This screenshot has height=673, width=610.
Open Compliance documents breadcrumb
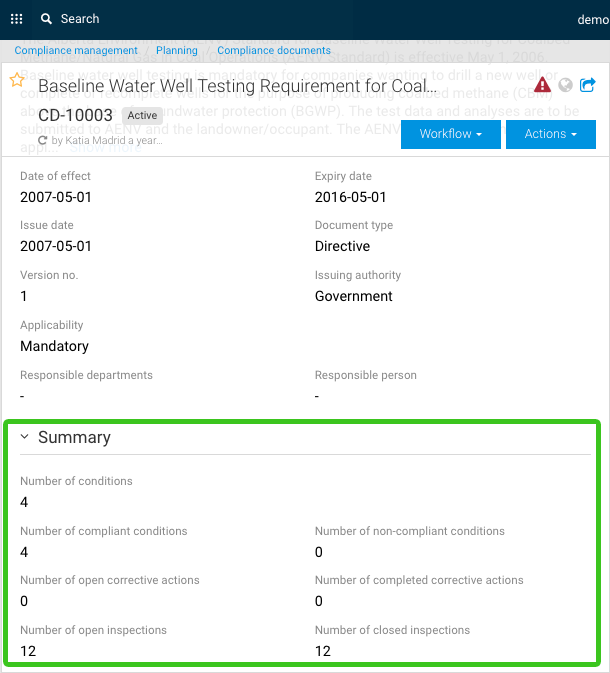[273, 50]
